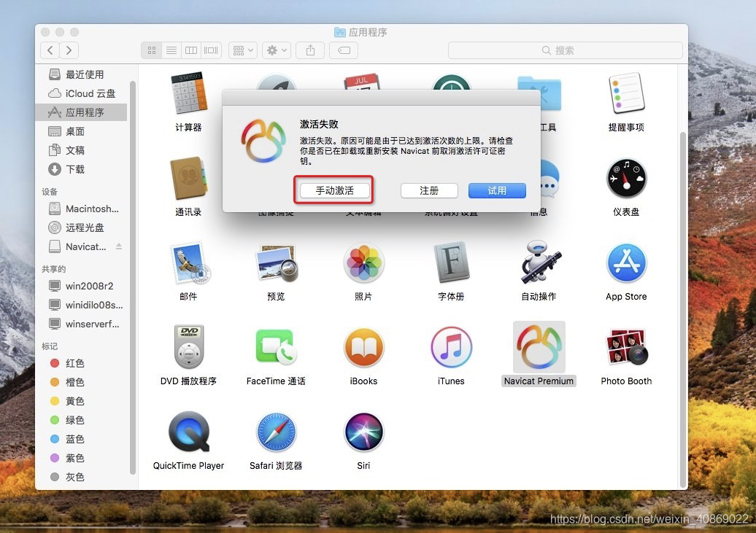Go forward with the Finder forward arrow

point(69,50)
